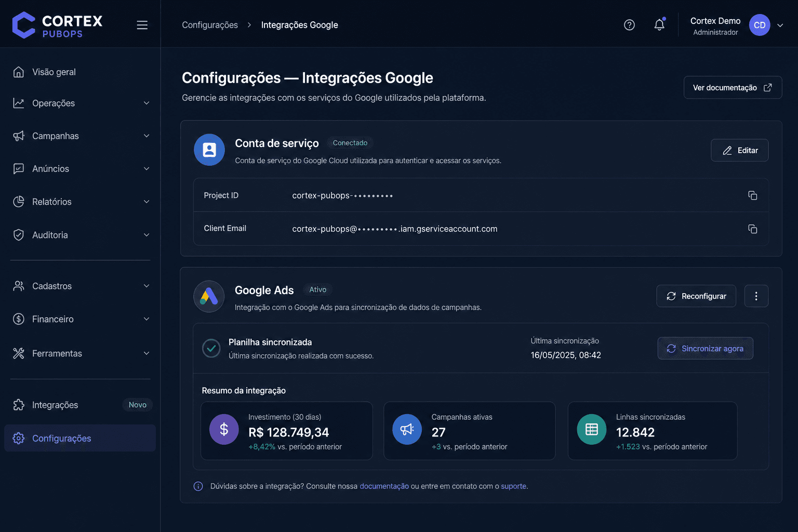
Task: Click the +1.523 vs. período anterior text
Action: [x=661, y=447]
